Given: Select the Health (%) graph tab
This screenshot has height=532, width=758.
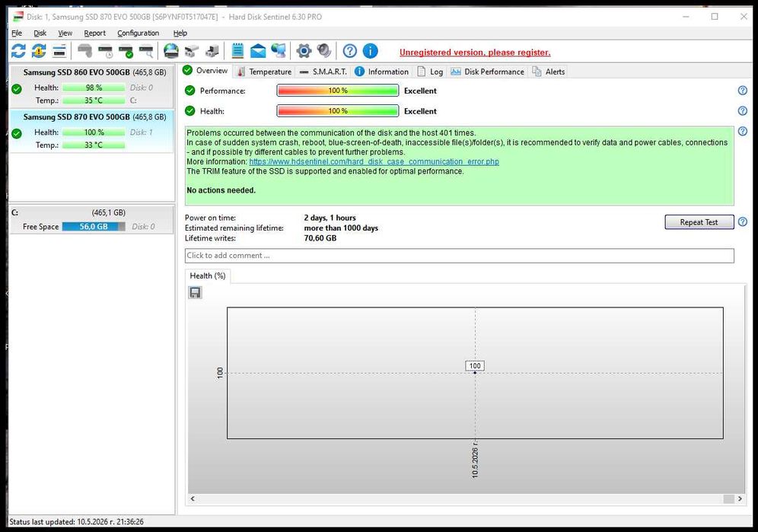Looking at the screenshot, I should pos(208,276).
